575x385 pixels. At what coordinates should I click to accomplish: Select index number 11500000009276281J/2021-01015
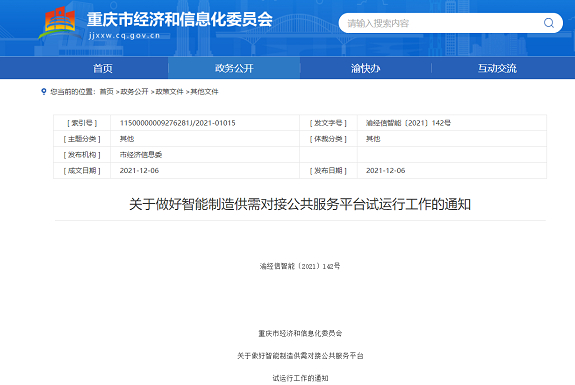click(177, 123)
